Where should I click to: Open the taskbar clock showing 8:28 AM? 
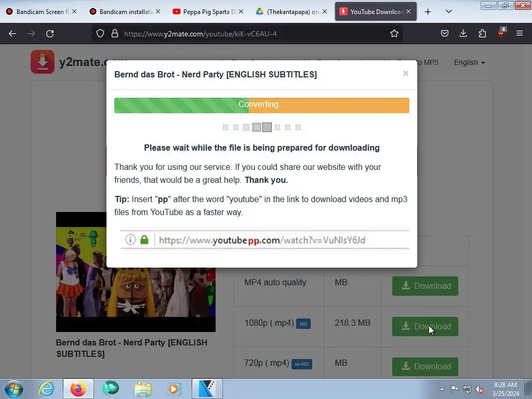pos(506,389)
